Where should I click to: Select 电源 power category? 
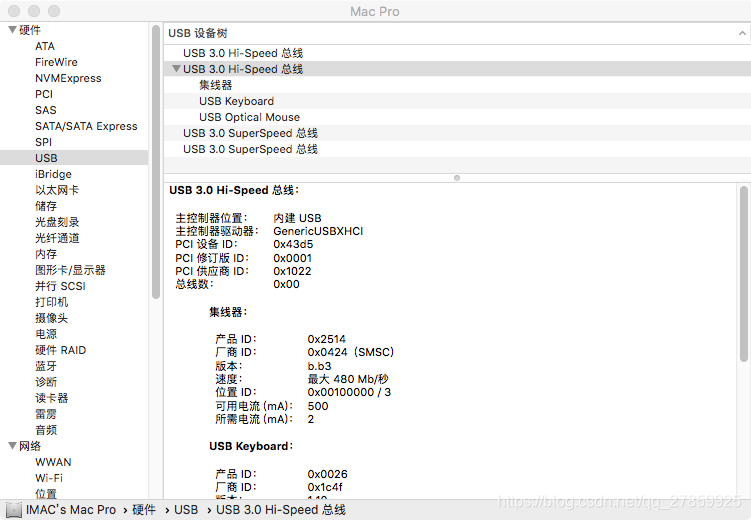(x=46, y=334)
